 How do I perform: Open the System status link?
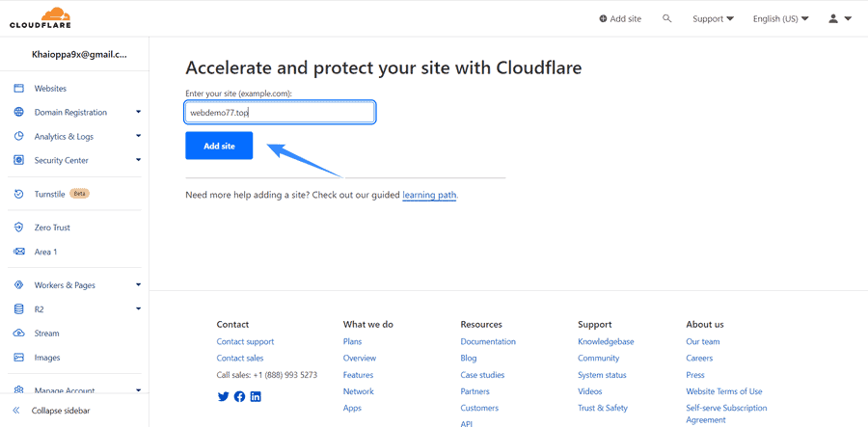(x=602, y=375)
